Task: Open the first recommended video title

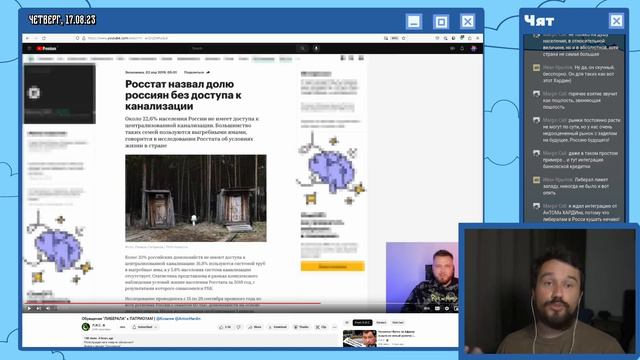Action: 396,333
